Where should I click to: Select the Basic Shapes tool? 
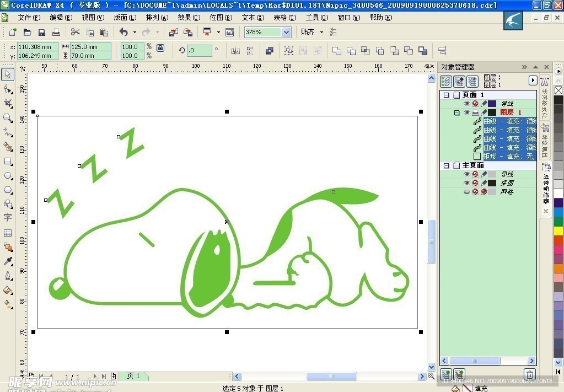[x=8, y=204]
